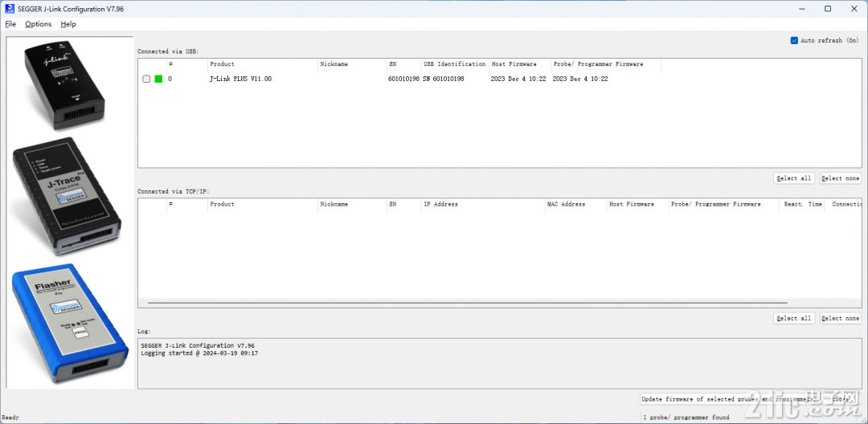Close the J-Link Configuration window
868x424 pixels.
[x=854, y=8]
